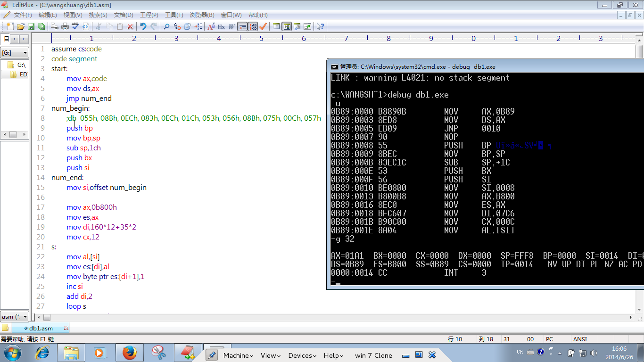Click the red X Delete icon
The height and width of the screenshot is (362, 644).
[x=130, y=26]
